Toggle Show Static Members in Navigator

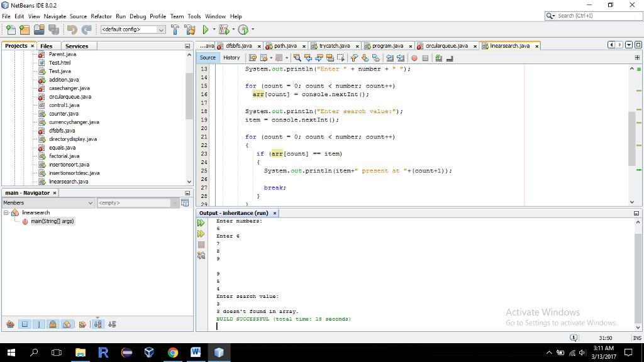[38, 324]
